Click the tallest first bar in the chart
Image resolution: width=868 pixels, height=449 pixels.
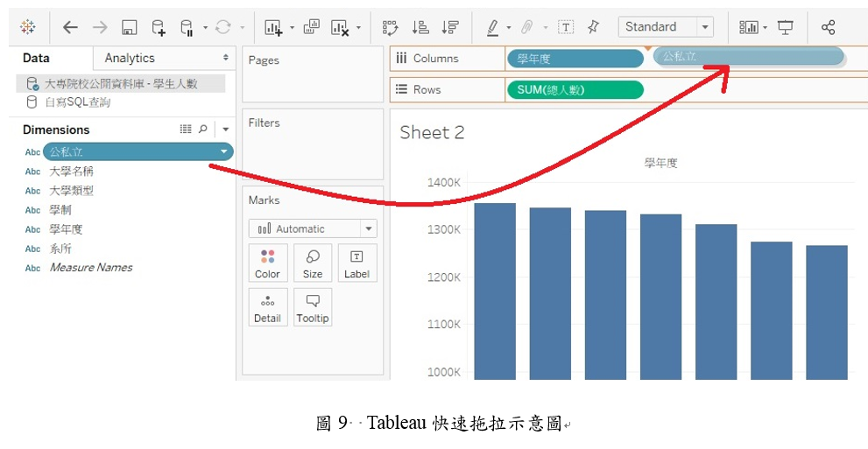tap(495, 291)
